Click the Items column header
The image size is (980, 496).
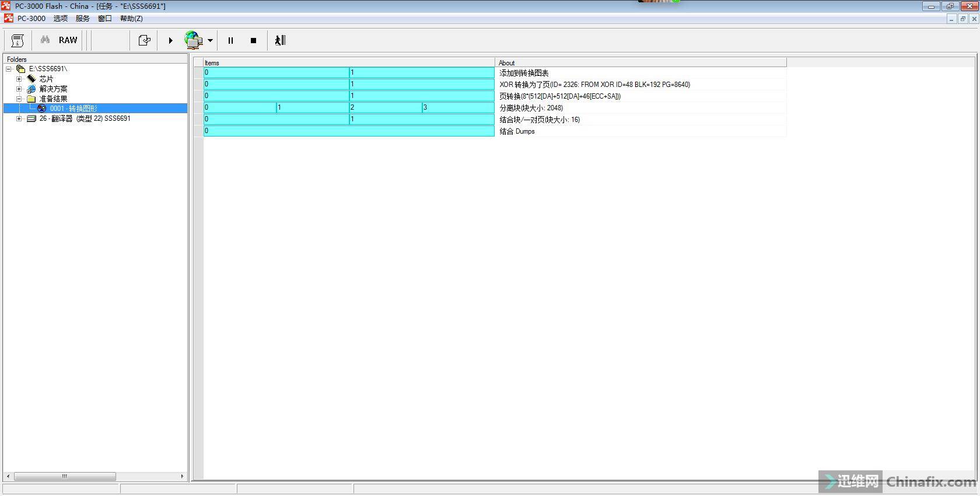click(x=349, y=62)
